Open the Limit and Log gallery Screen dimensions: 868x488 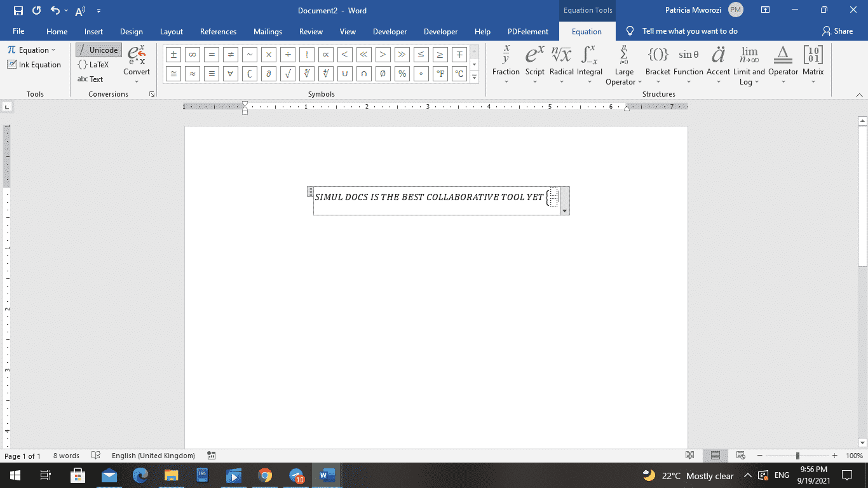[x=749, y=65]
